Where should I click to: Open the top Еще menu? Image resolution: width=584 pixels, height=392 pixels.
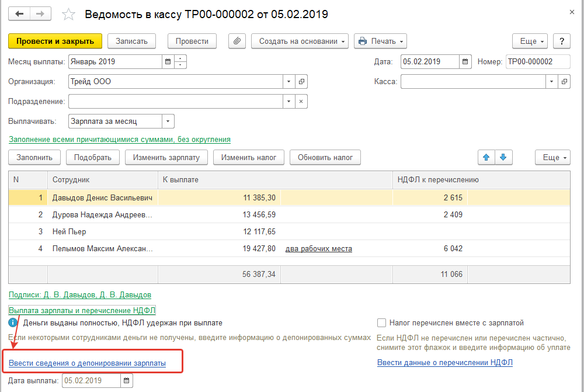click(x=530, y=41)
